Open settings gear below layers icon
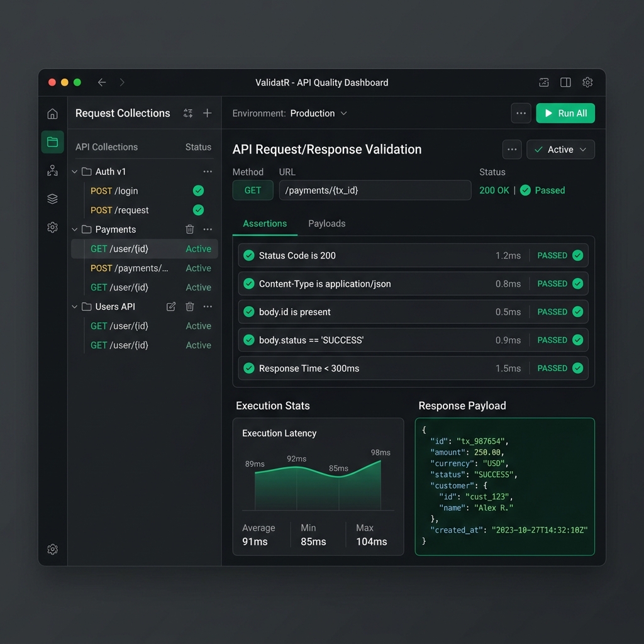 click(52, 227)
